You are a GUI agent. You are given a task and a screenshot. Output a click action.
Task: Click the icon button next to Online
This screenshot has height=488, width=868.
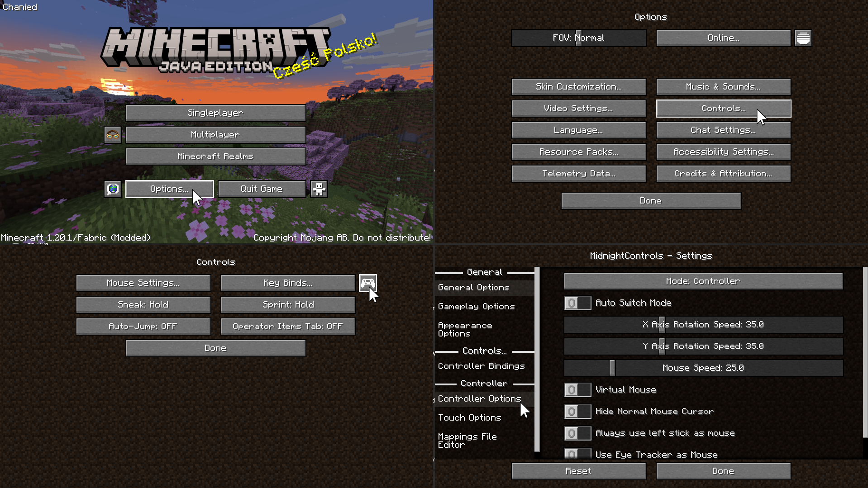[803, 38]
